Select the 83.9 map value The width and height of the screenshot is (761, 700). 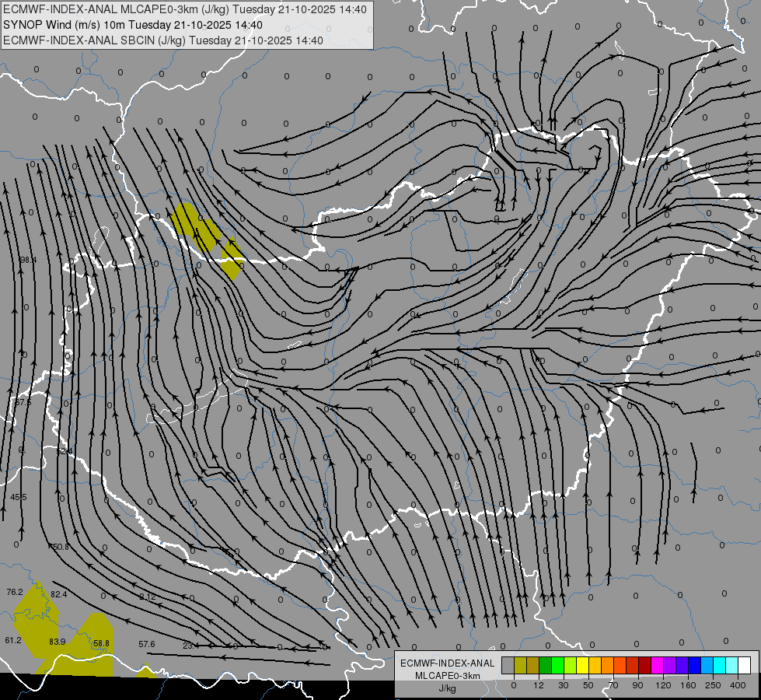pos(58,642)
